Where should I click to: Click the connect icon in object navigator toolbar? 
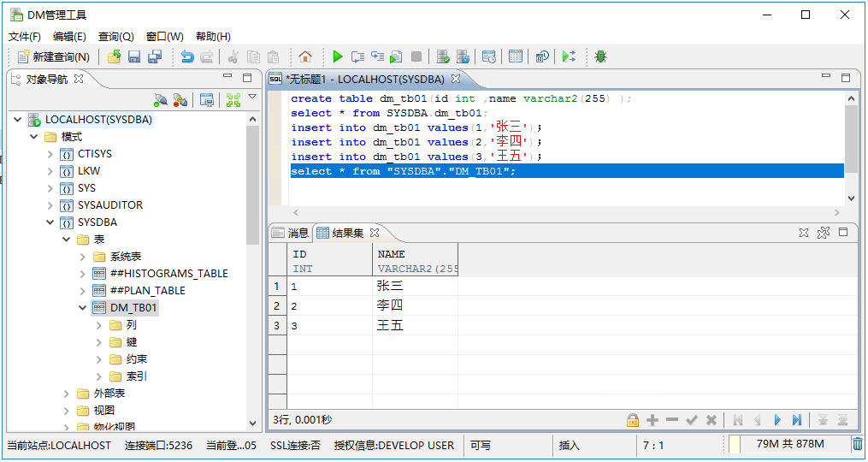pos(161,100)
